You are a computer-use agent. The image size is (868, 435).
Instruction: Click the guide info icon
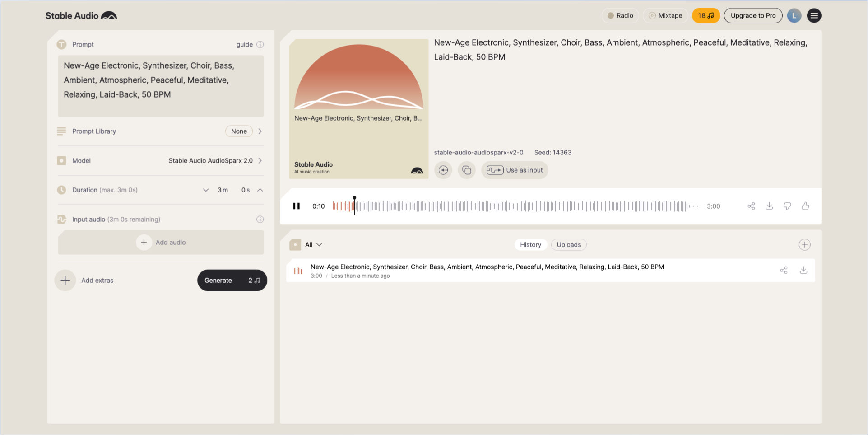[260, 44]
